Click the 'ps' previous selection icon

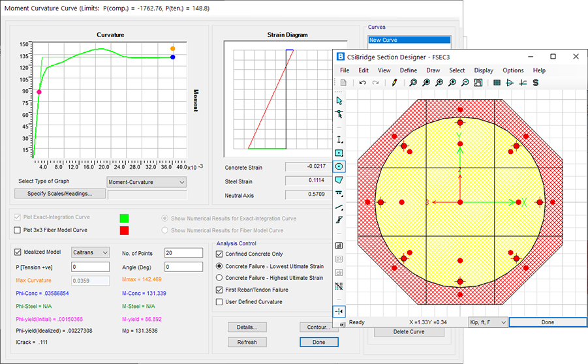point(339,259)
